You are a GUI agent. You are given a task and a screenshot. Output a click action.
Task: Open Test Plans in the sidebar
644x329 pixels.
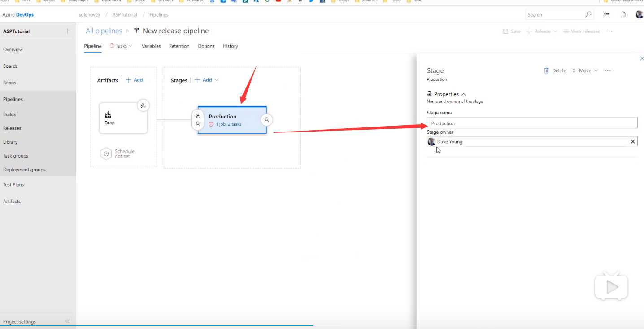[13, 184]
